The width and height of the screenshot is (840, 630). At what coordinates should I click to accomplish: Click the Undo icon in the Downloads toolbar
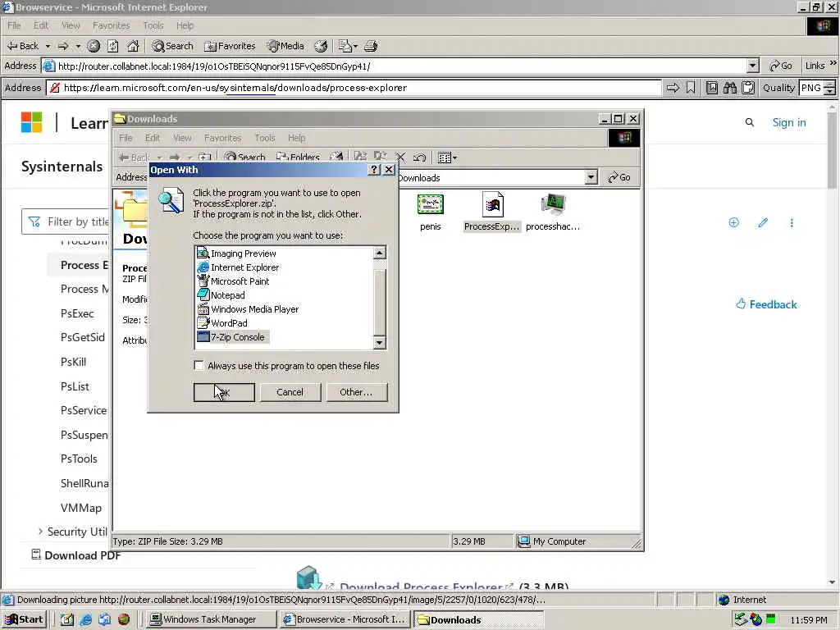[419, 157]
